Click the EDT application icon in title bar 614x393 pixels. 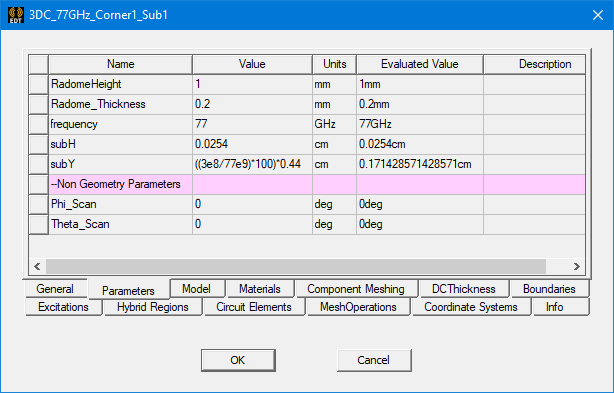point(16,15)
